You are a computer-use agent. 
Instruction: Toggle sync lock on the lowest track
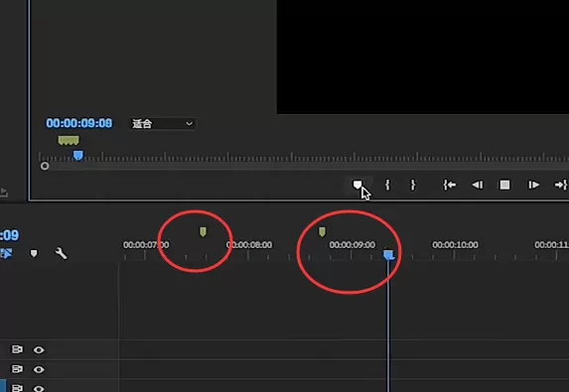coord(17,388)
